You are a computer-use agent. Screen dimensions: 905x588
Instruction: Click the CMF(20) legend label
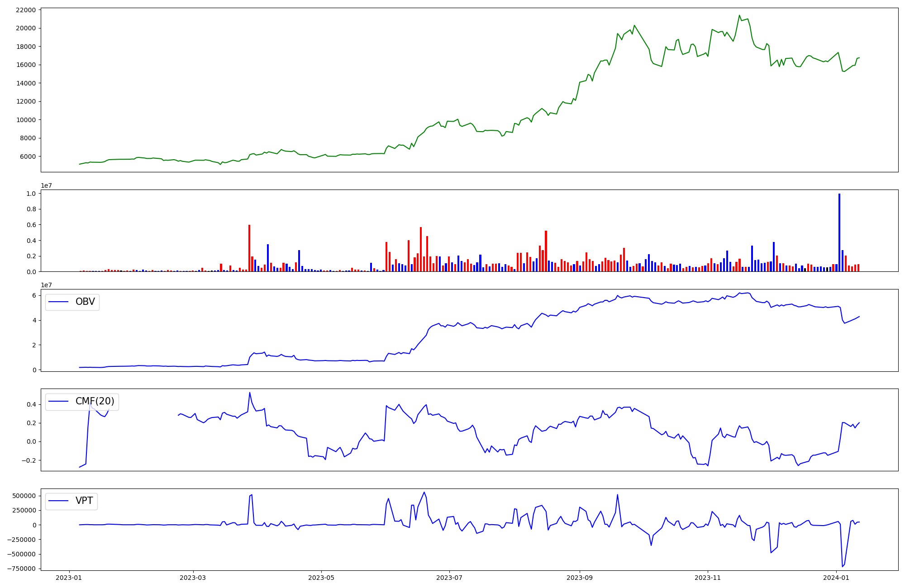point(95,402)
